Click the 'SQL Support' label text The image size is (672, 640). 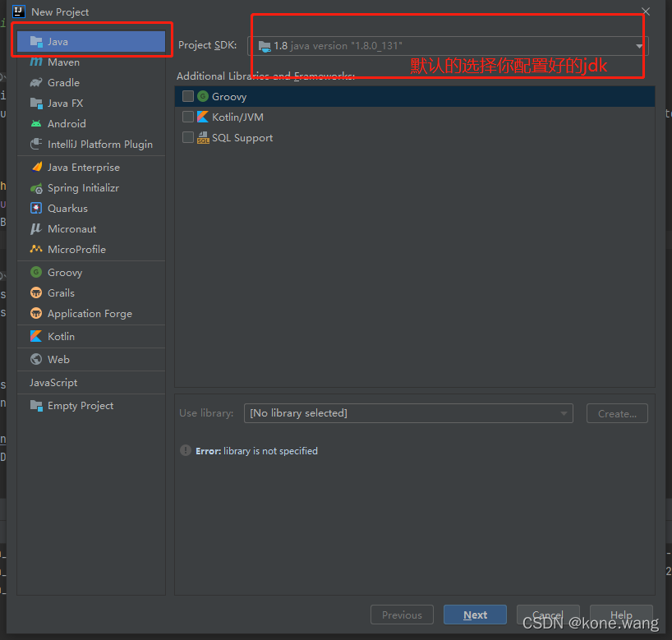pos(242,138)
